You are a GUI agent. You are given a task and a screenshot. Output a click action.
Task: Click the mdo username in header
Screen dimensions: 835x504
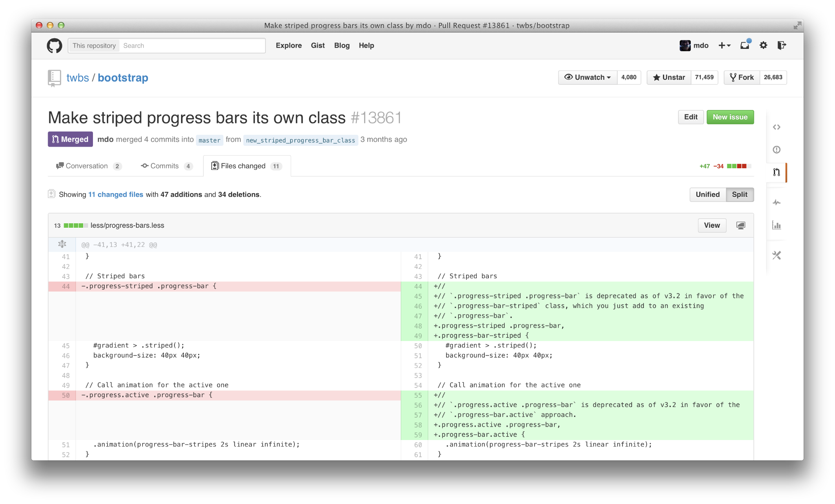click(701, 46)
